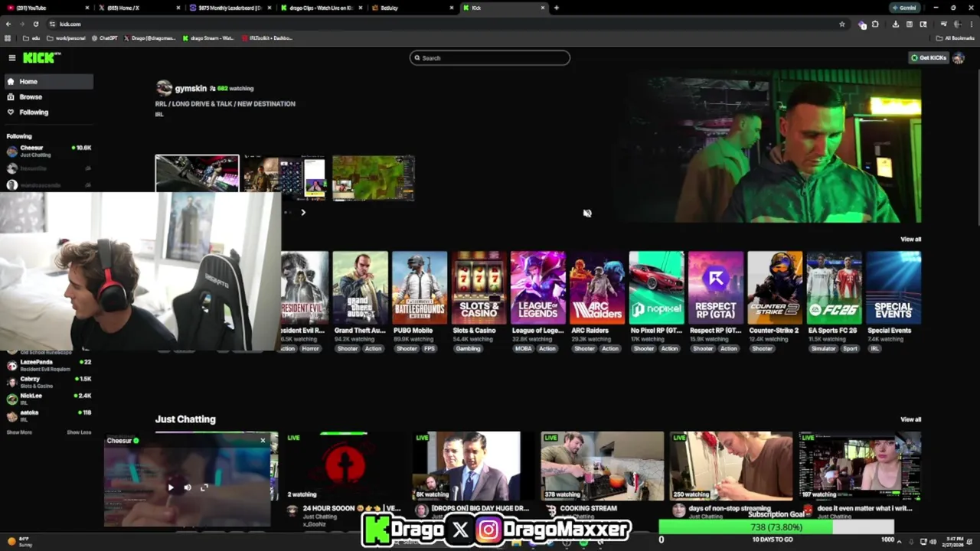This screenshot has height=551, width=980.
Task: Open 24 HOUR SOOON stream card
Action: [x=345, y=466]
